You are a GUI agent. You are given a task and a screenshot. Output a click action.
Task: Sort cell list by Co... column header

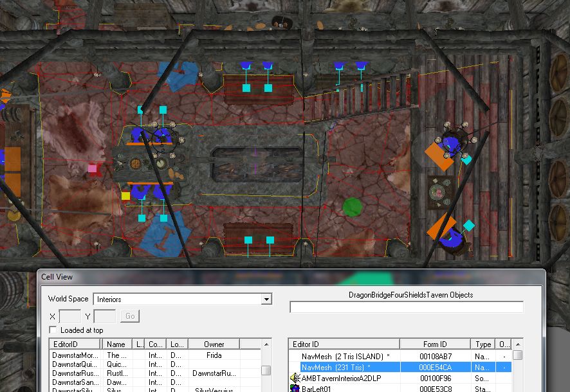[155, 344]
